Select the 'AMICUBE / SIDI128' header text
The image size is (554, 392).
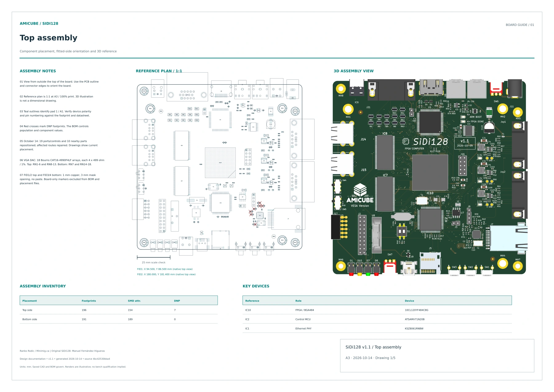click(39, 23)
